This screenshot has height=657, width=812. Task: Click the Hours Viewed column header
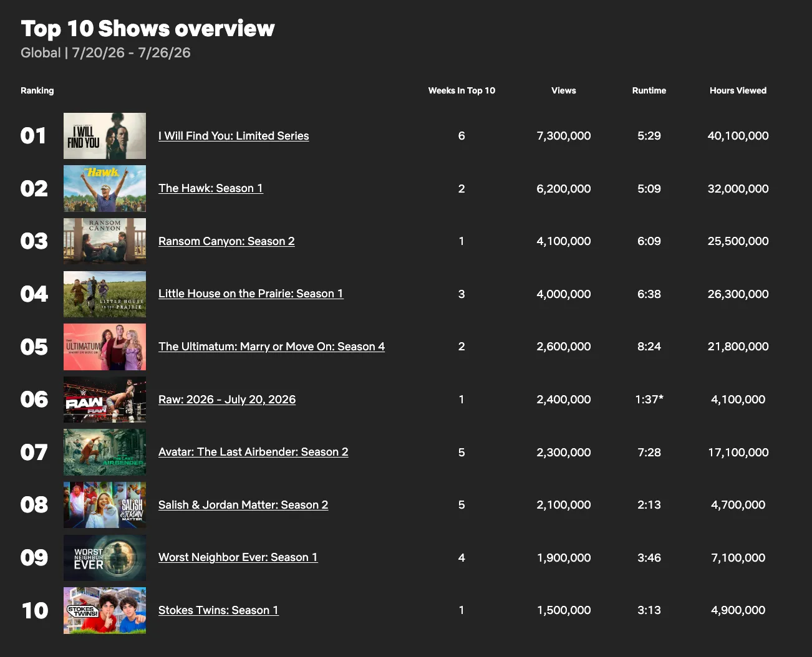(738, 90)
